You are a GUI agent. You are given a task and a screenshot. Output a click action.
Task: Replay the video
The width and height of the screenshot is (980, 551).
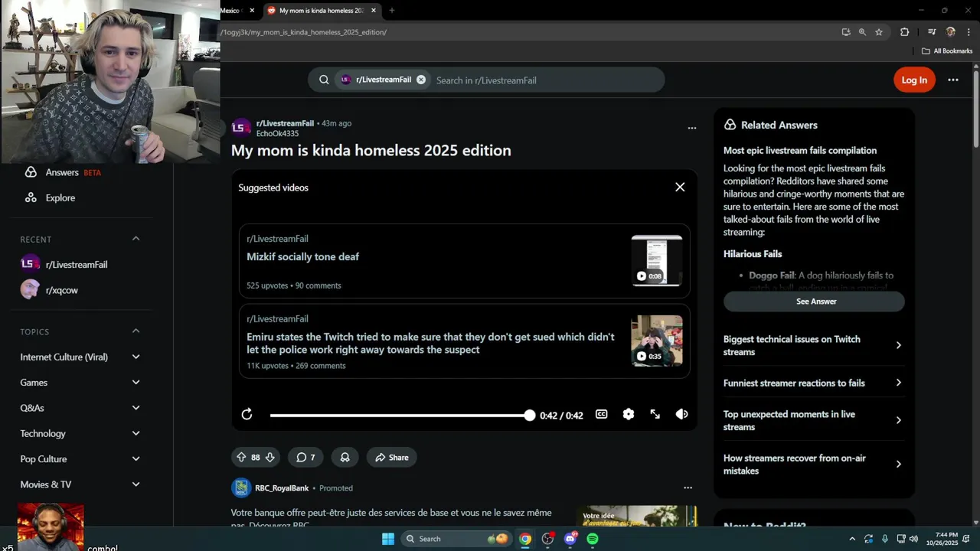click(x=247, y=414)
